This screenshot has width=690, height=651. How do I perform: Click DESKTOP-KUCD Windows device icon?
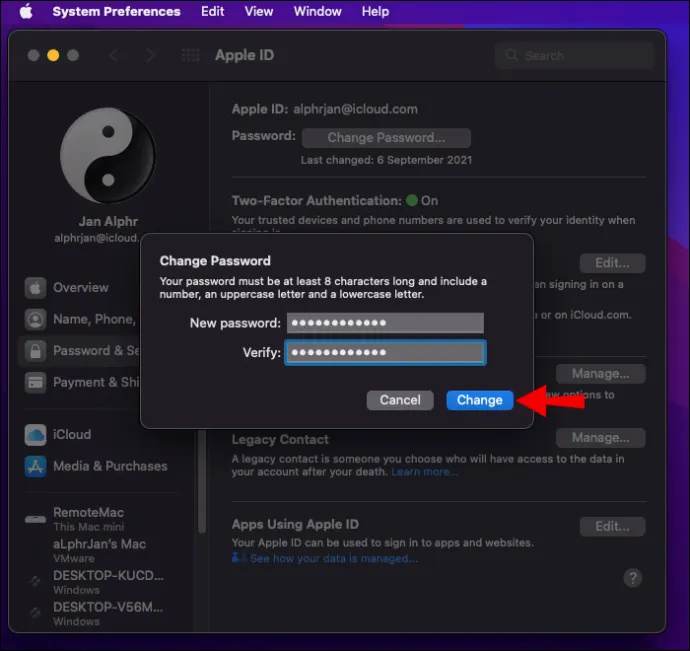tap(35, 581)
